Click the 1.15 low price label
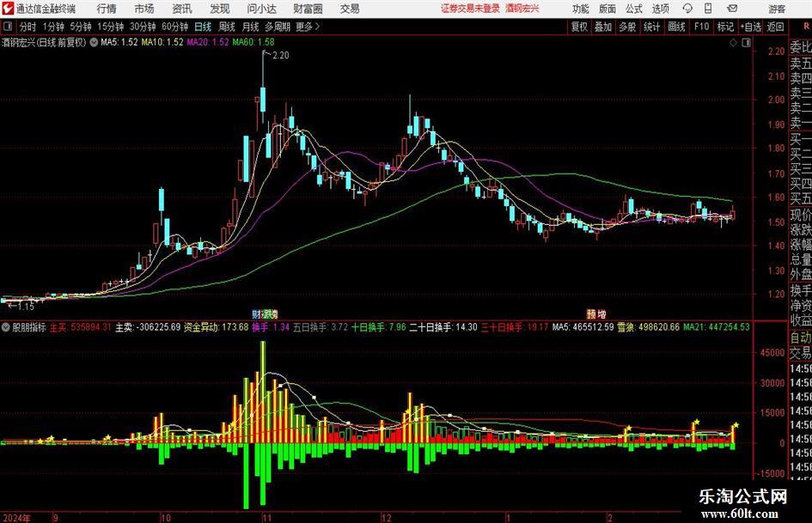The height and width of the screenshot is (523, 812). (x=25, y=307)
